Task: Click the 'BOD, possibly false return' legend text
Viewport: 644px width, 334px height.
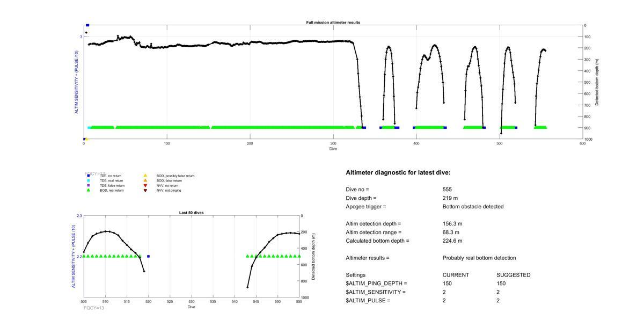Action: pyautogui.click(x=175, y=176)
